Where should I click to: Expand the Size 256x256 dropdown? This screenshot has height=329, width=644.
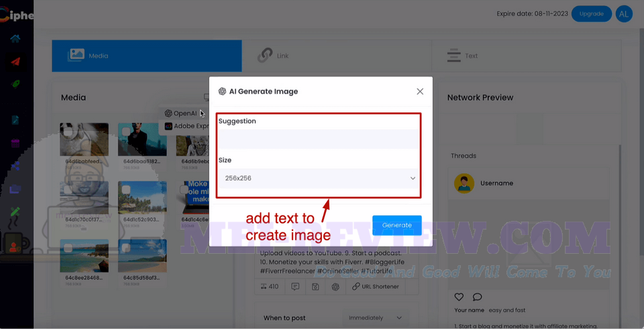[x=319, y=178]
